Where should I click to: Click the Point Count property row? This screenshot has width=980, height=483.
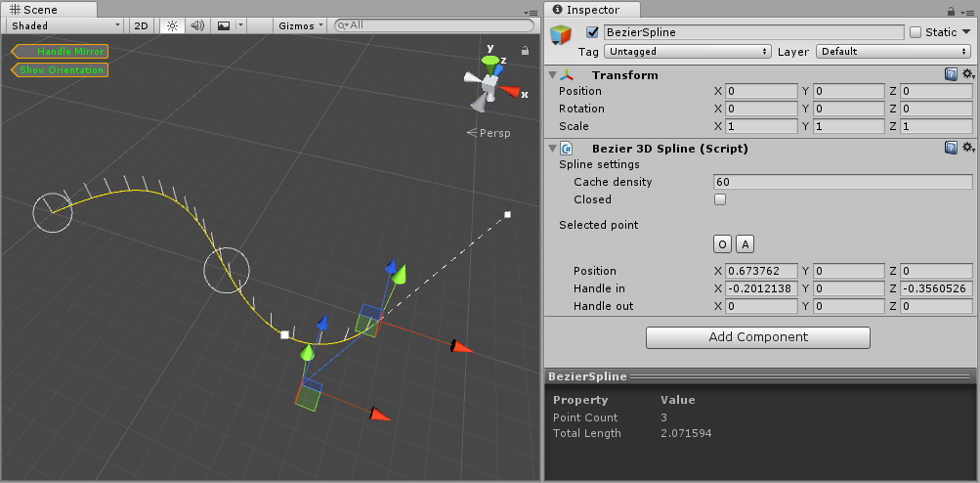(x=760, y=417)
